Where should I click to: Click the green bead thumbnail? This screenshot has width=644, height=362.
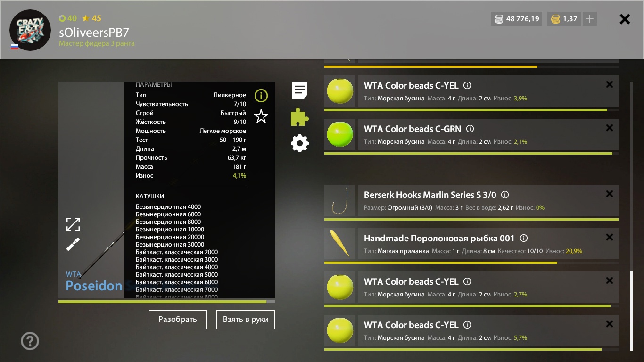[340, 134]
